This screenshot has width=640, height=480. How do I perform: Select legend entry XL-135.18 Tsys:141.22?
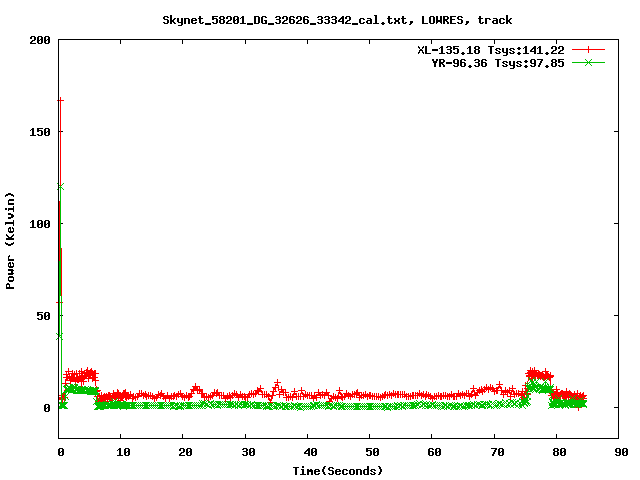click(491, 50)
